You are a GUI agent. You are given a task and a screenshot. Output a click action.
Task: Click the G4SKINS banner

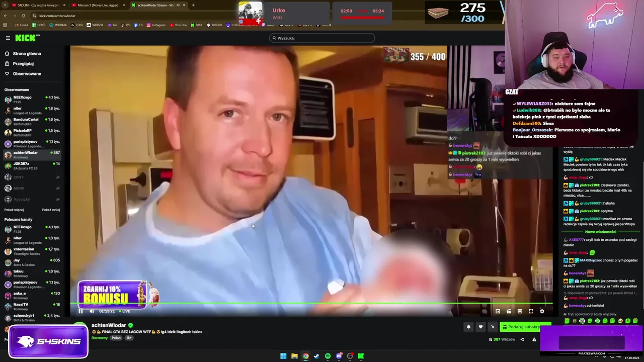click(48, 342)
